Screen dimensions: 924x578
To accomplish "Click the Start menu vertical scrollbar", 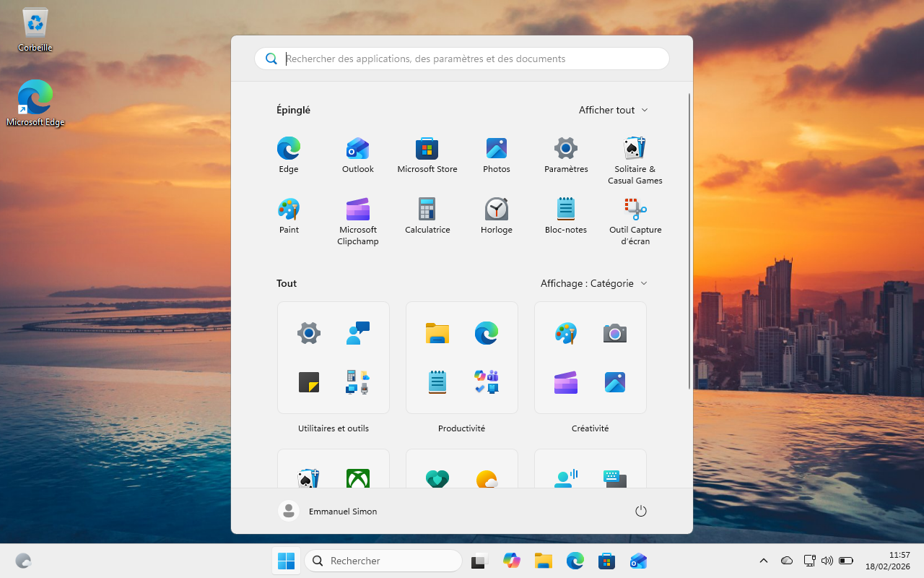I will [x=689, y=242].
